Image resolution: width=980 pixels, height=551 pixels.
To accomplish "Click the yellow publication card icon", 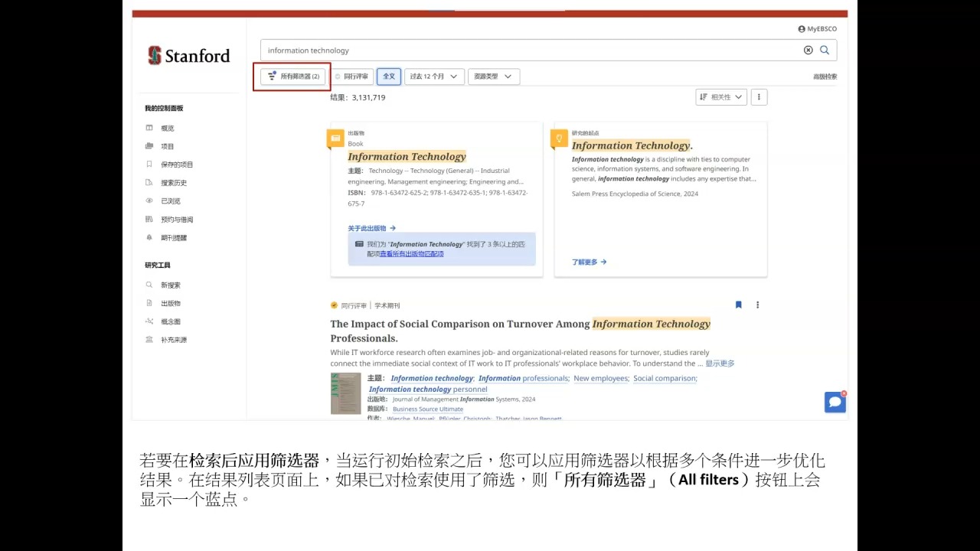I will coord(335,139).
